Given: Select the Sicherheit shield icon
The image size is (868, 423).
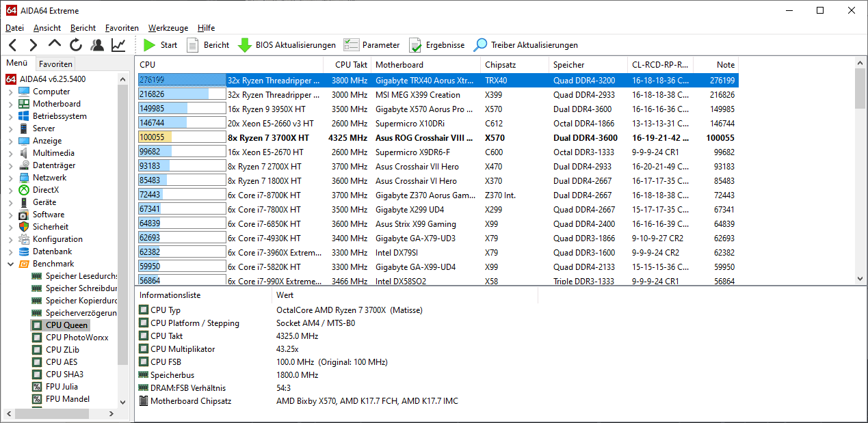Looking at the screenshot, I should point(24,227).
